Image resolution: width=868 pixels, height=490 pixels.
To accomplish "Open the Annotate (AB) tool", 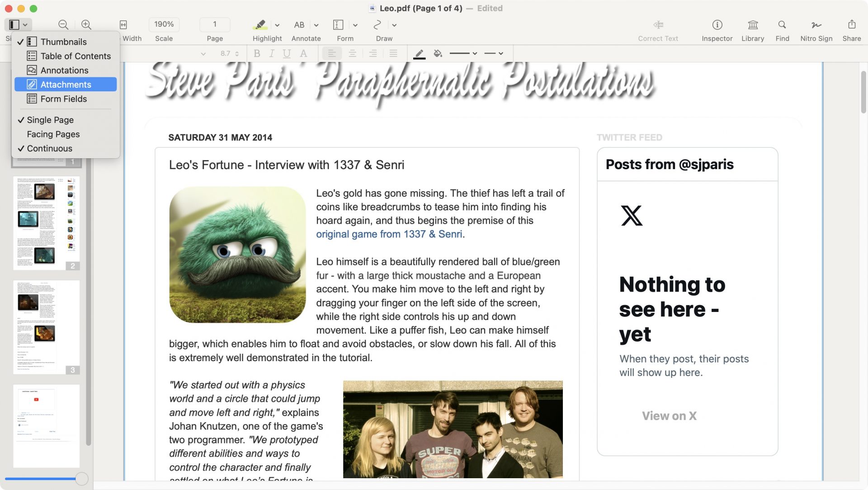I will (298, 25).
